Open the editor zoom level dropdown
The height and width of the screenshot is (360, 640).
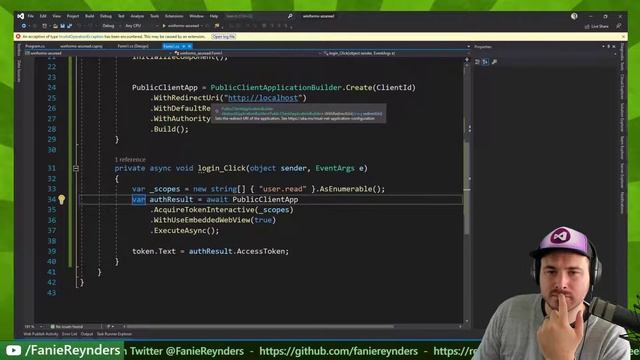click(33, 327)
